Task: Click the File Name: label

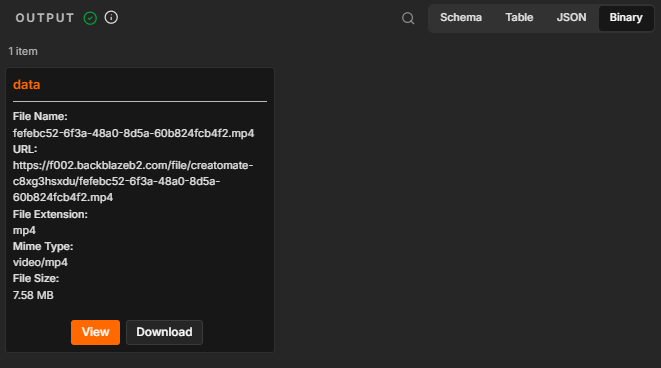Action: point(40,116)
